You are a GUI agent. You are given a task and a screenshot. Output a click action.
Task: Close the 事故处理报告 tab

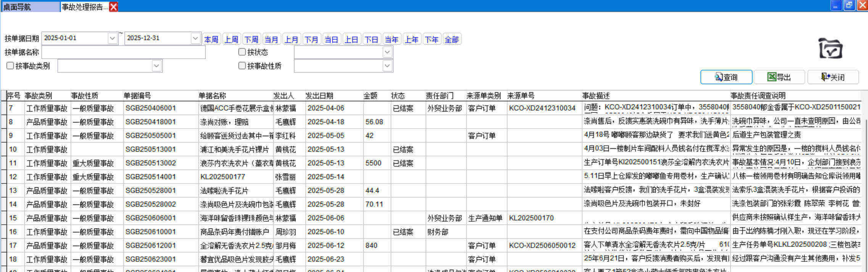click(x=113, y=7)
